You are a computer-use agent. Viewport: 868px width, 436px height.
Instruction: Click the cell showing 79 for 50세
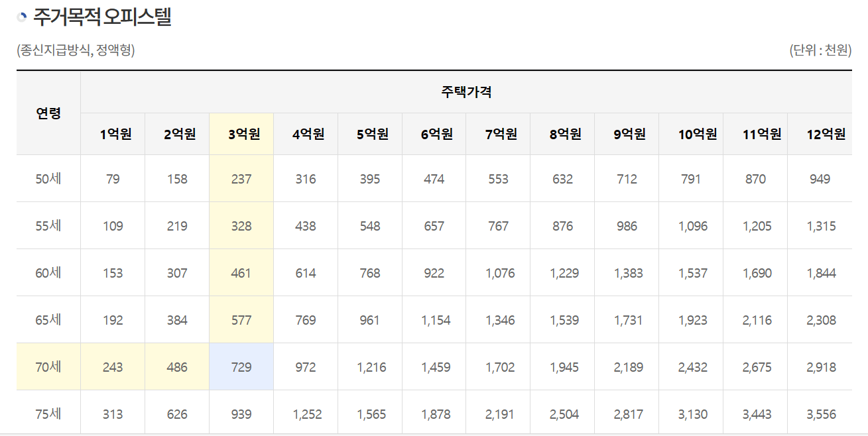click(112, 179)
